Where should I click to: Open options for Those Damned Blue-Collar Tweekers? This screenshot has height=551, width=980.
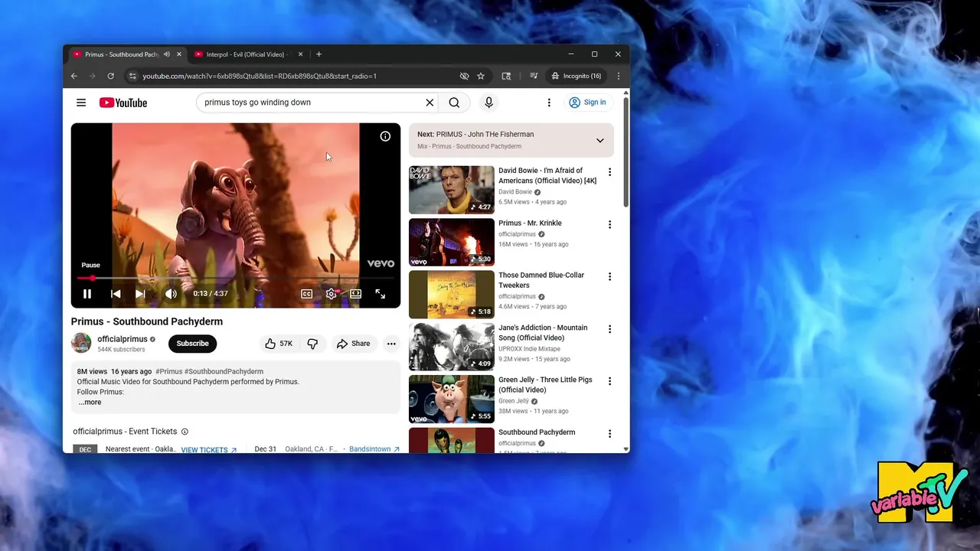coord(610,277)
